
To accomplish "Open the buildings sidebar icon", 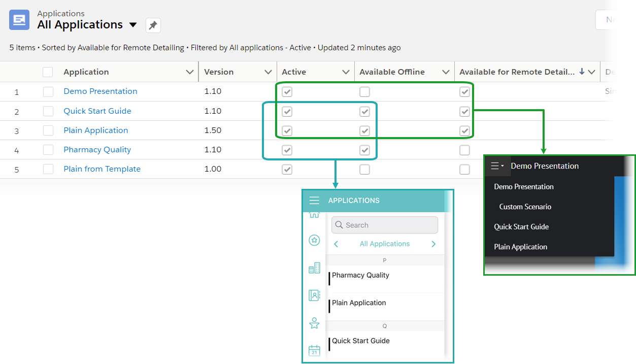I will [x=314, y=268].
